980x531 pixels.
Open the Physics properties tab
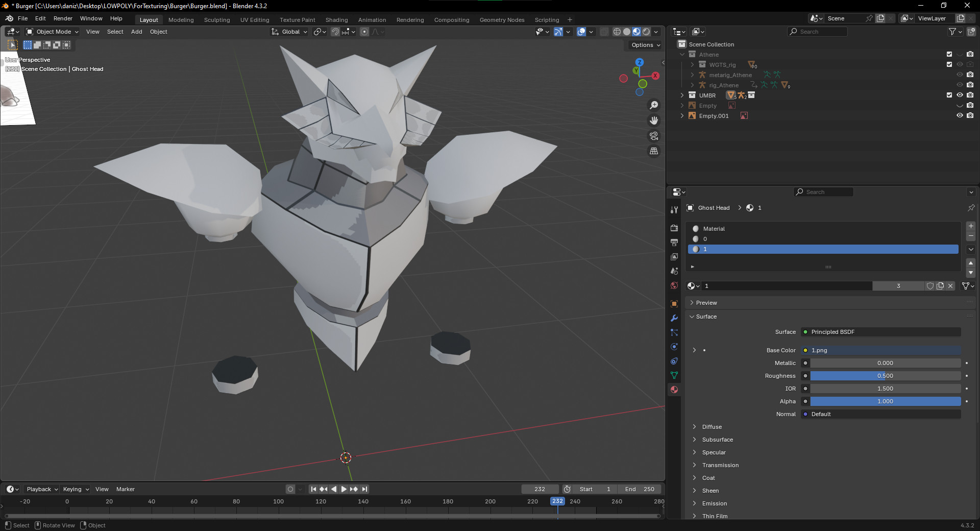674,347
